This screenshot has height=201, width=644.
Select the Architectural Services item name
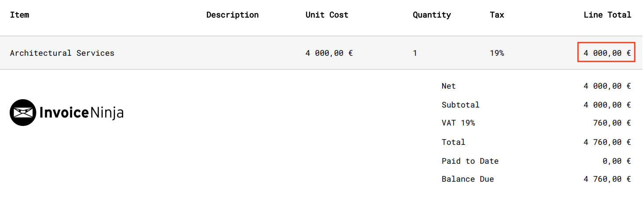62,53
